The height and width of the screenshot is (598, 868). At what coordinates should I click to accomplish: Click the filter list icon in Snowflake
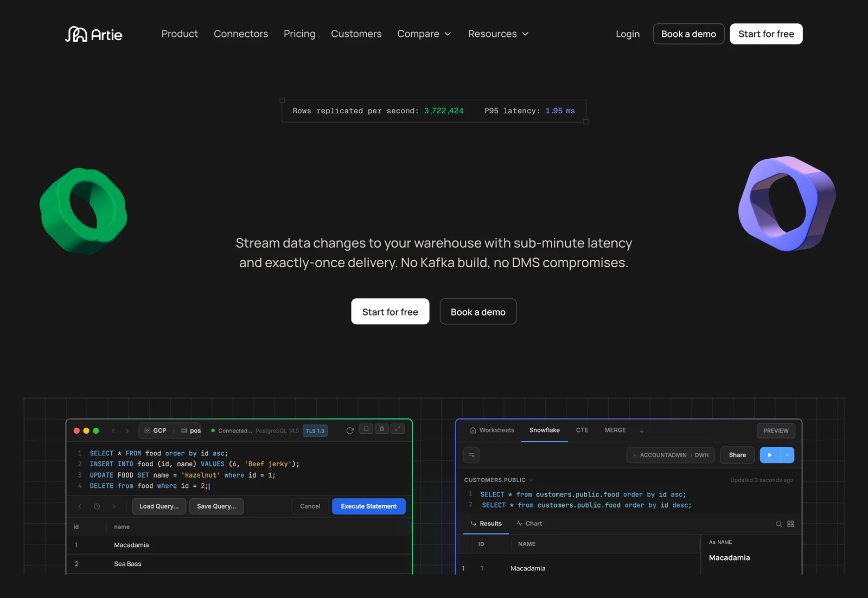coord(471,455)
